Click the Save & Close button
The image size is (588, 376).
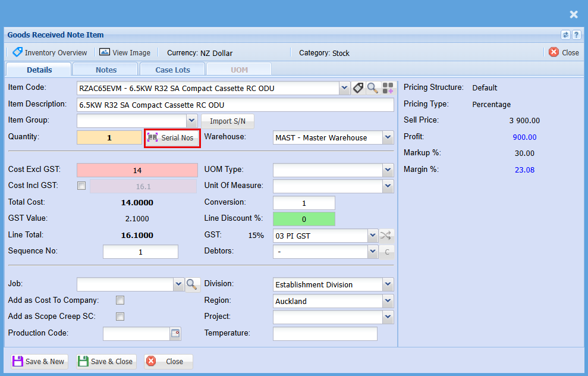pyautogui.click(x=106, y=361)
